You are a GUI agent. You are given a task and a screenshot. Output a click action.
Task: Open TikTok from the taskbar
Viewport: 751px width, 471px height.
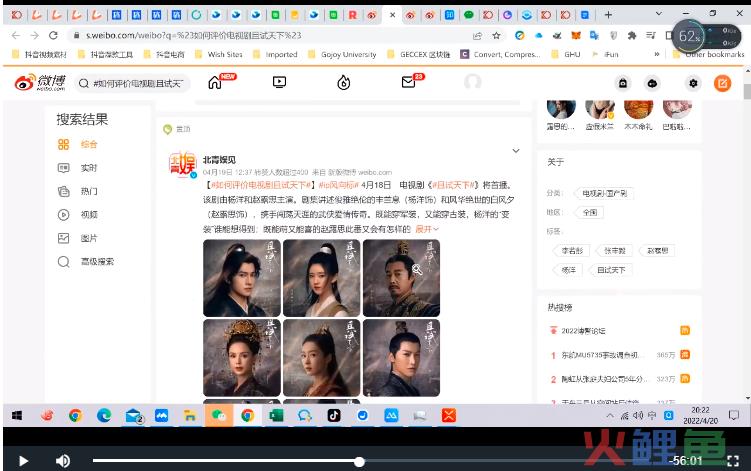coord(334,415)
